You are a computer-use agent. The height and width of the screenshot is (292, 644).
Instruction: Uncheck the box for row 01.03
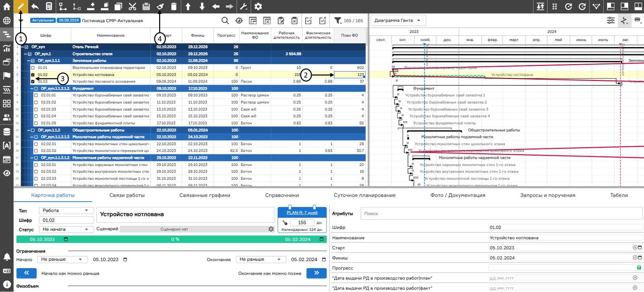[x=33, y=82]
